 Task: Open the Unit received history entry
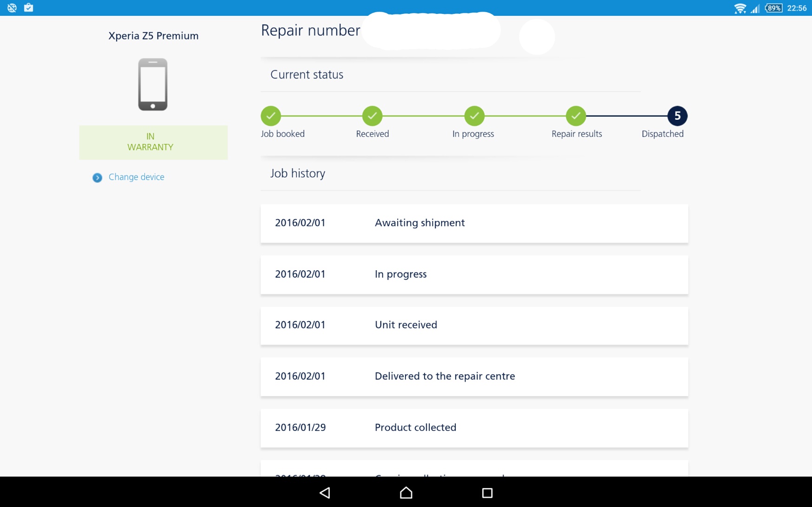[474, 325]
